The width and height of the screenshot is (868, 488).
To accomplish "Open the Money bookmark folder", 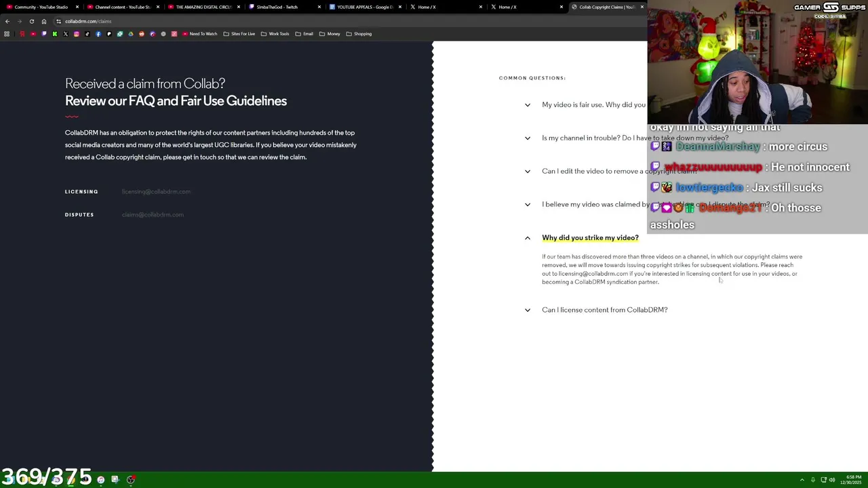I will 330,34.
